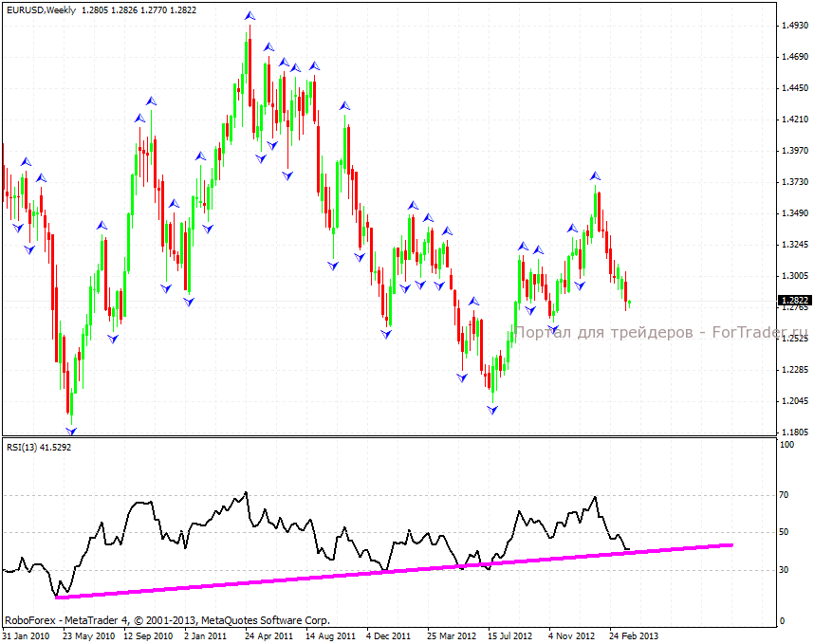Click the RSI 30 level label
Viewport: 814px width, 644px height.
[785, 569]
